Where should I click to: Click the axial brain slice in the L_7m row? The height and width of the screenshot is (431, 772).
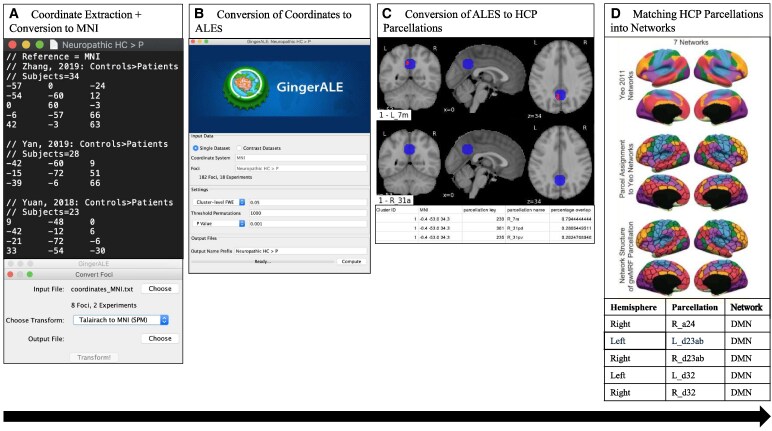(560, 77)
